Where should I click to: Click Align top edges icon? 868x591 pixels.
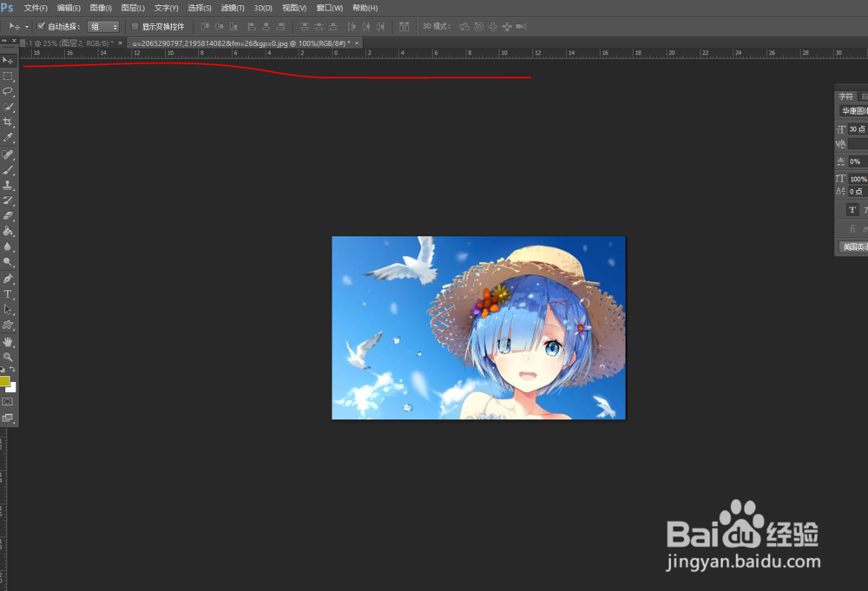tap(205, 27)
